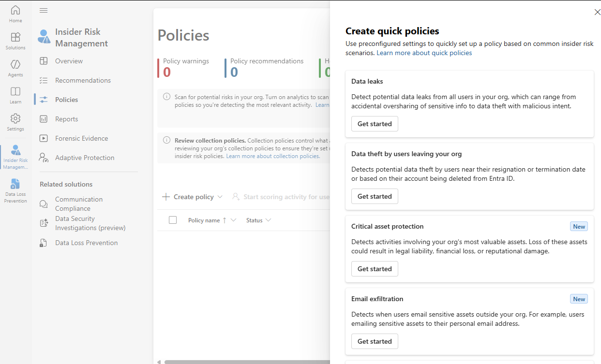The image size is (601, 364).
Task: Click the Forensic Evidence play icon
Action: click(44, 138)
